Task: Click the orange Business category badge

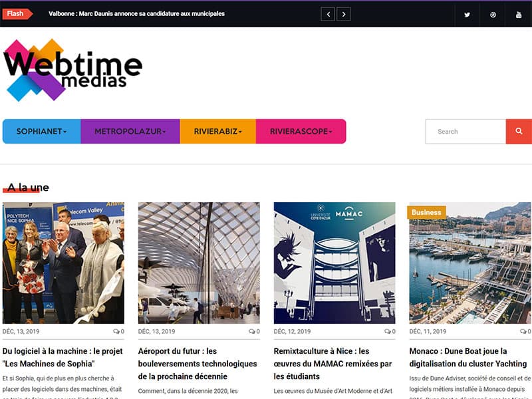Action: (426, 213)
